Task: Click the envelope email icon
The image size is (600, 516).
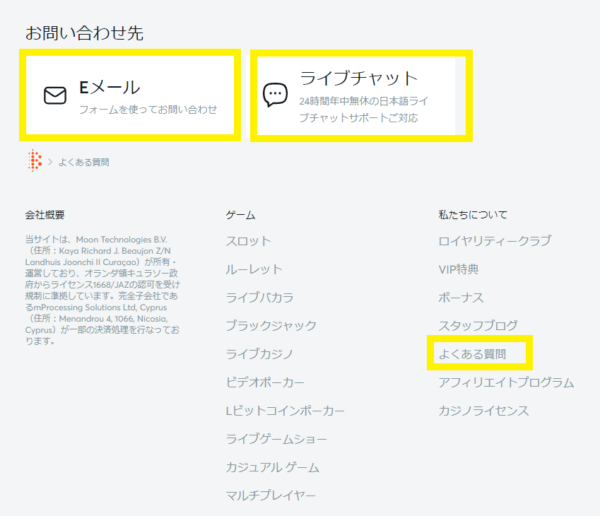Action: tap(55, 96)
